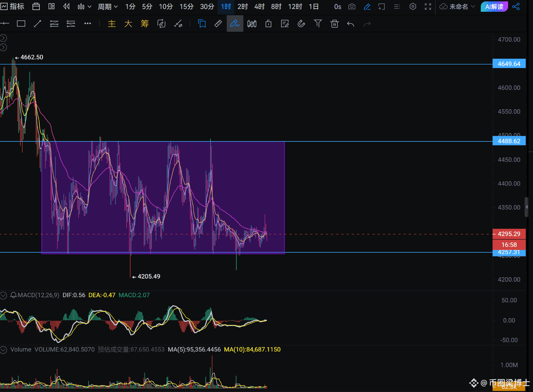The image size is (533, 392).
Task: Enter fullscreen chart mode
Action: pyautogui.click(x=428, y=7)
